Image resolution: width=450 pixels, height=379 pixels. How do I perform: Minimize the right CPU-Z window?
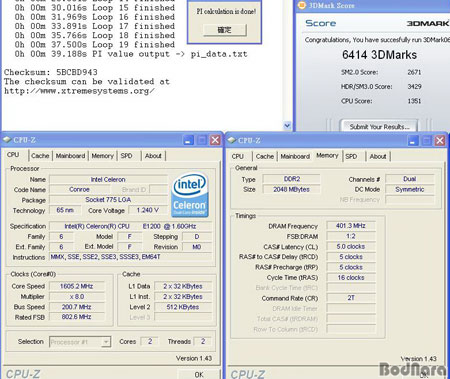click(x=413, y=141)
